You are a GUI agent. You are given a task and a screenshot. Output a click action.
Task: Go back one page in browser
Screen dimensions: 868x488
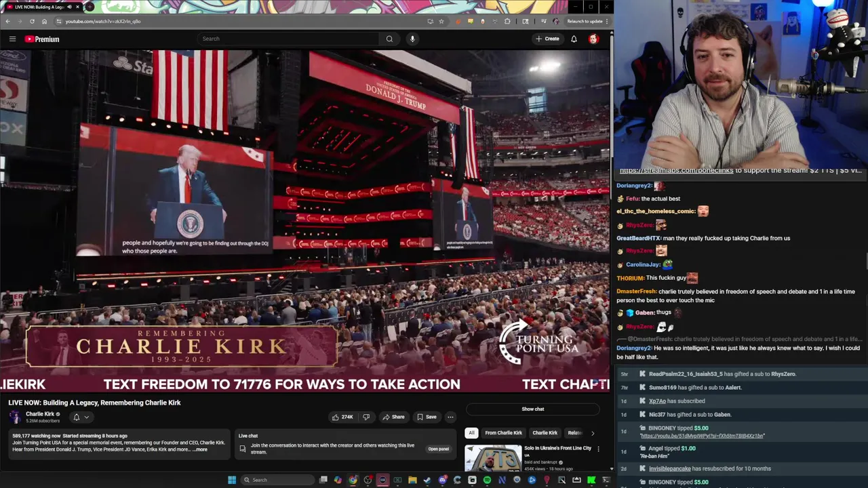click(7, 21)
